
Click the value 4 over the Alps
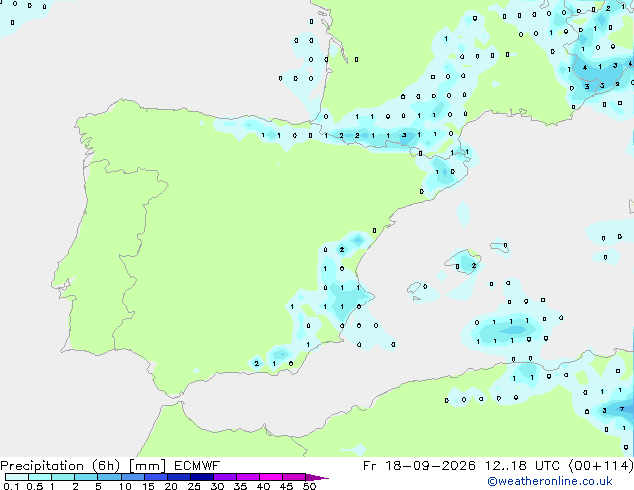coord(585,68)
